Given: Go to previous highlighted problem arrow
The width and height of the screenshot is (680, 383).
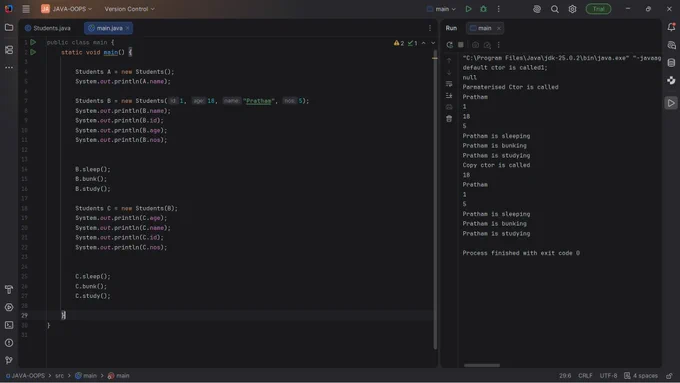Looking at the screenshot, I should (424, 43).
